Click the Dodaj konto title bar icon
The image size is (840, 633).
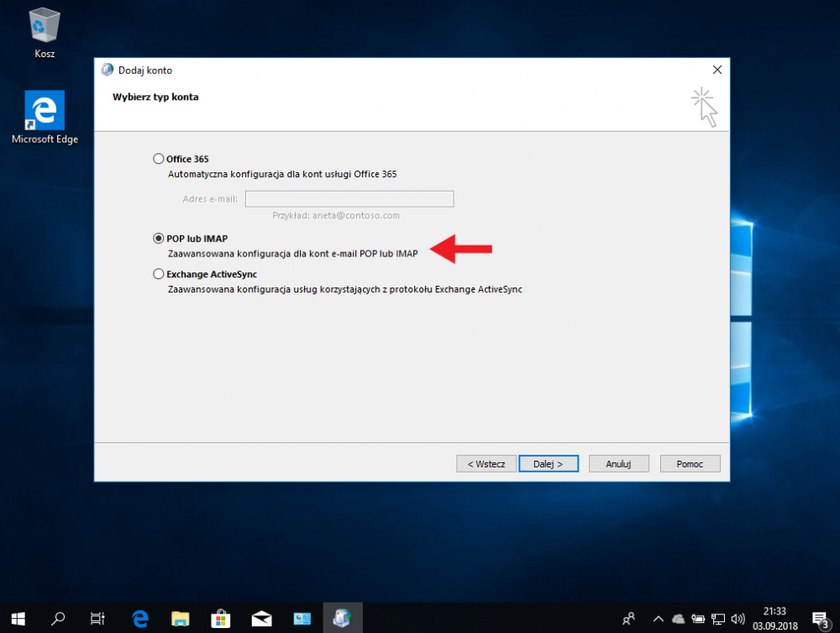[x=108, y=70]
